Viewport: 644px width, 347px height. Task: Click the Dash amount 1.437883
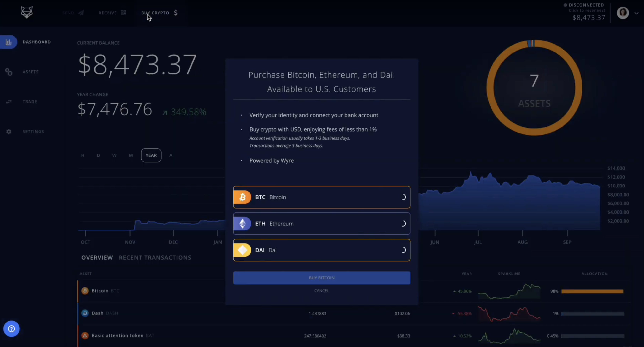point(317,313)
